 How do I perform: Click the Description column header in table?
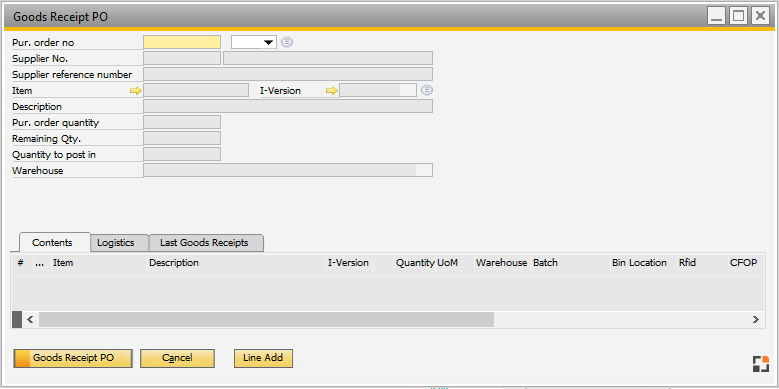tap(237, 263)
